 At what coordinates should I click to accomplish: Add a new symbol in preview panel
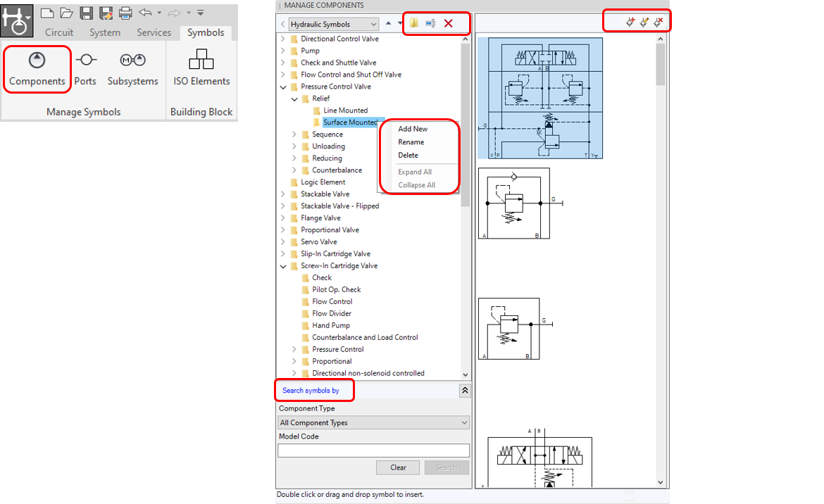pyautogui.click(x=630, y=22)
